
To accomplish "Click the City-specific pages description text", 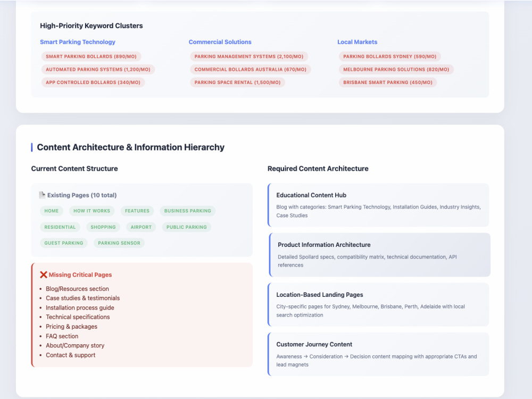I will tap(370, 311).
